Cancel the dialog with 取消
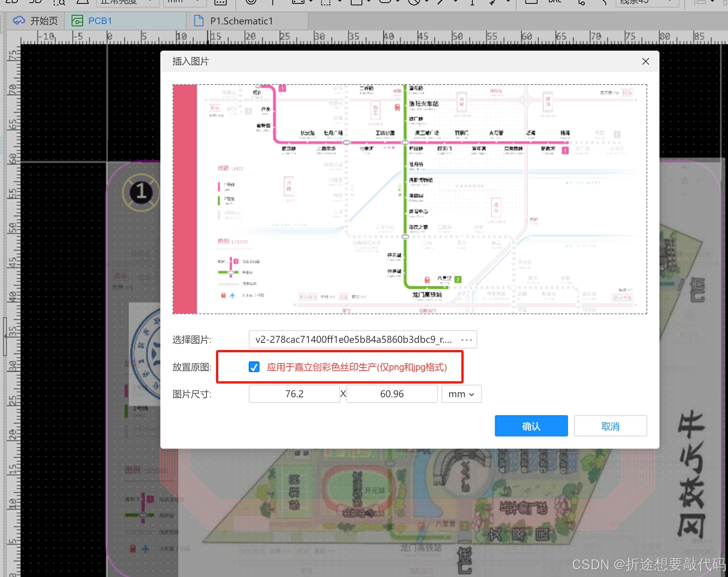 (x=610, y=426)
